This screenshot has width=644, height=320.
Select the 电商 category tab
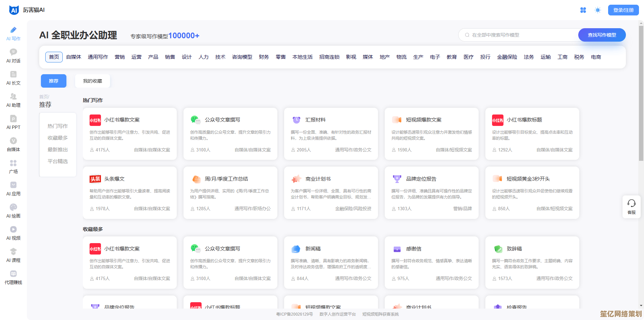click(x=596, y=57)
